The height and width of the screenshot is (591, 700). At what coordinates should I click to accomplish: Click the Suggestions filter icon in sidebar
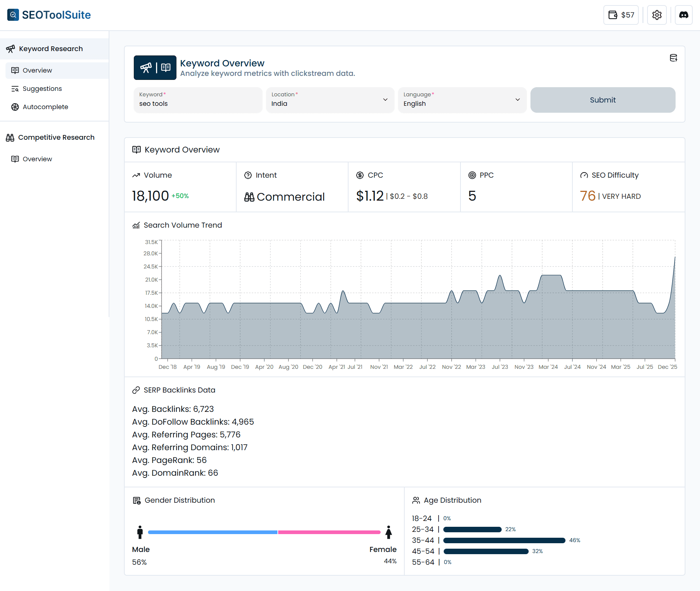(x=15, y=88)
